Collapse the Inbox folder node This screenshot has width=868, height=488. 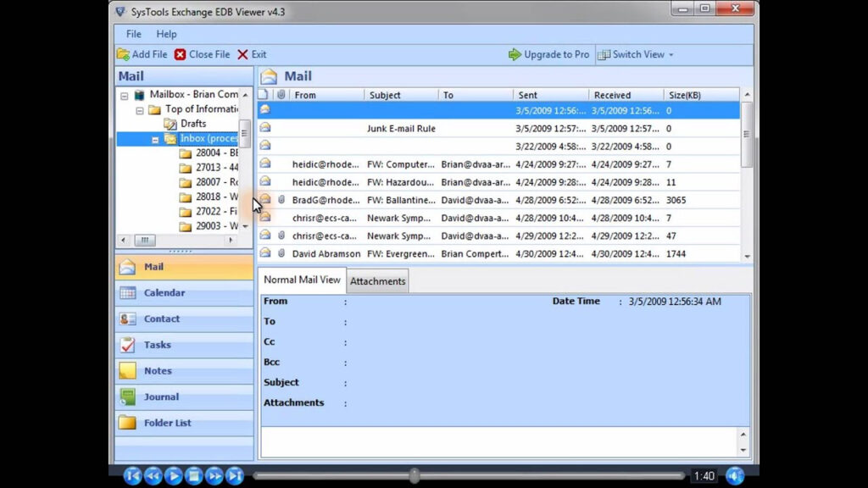155,140
